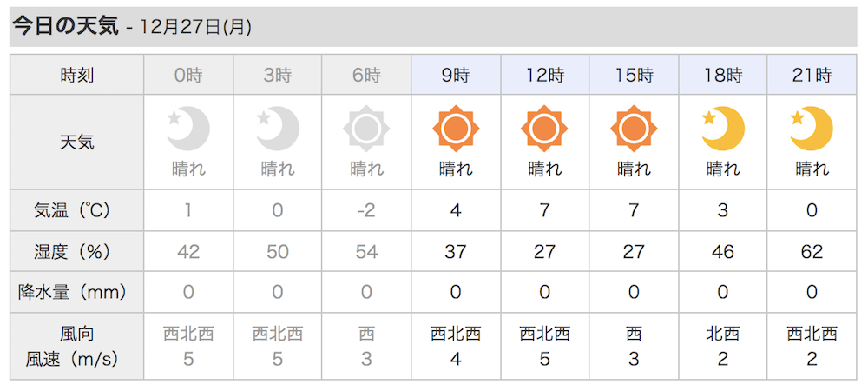Click the 気温 (℃) row label

tap(76, 210)
